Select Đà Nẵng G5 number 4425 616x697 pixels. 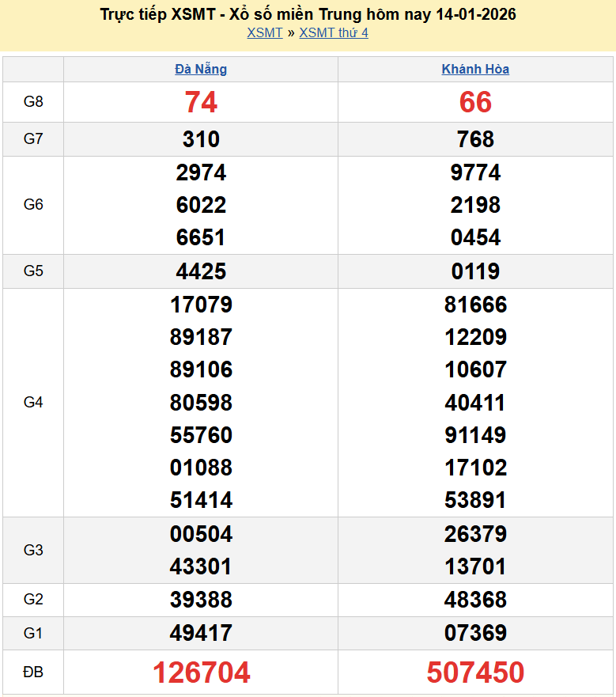pos(201,271)
